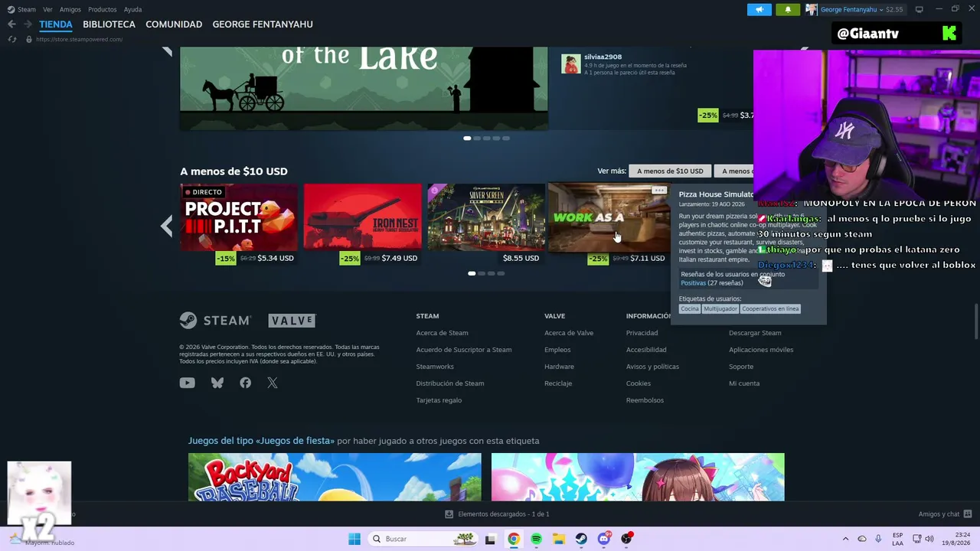Go back with the navigation arrow
This screenshot has width=980, height=551.
point(11,24)
